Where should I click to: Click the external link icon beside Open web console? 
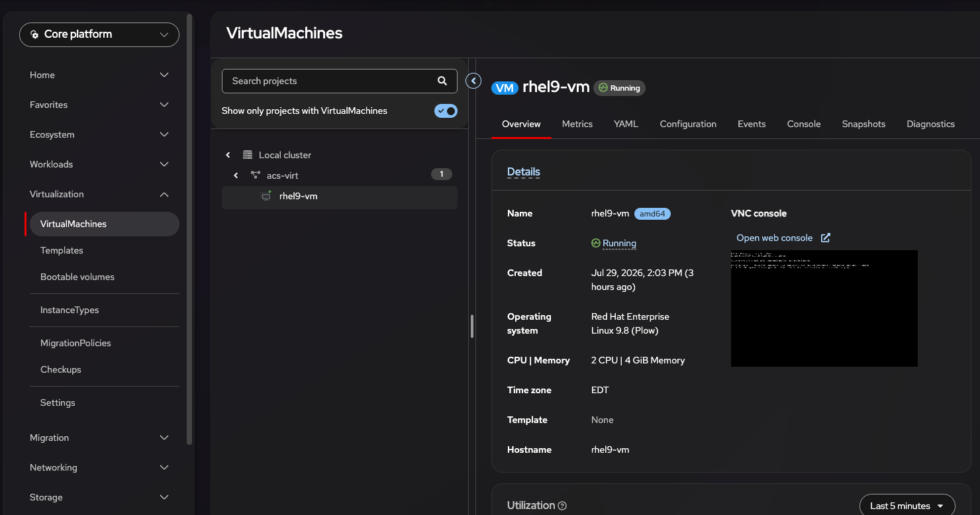tap(826, 238)
